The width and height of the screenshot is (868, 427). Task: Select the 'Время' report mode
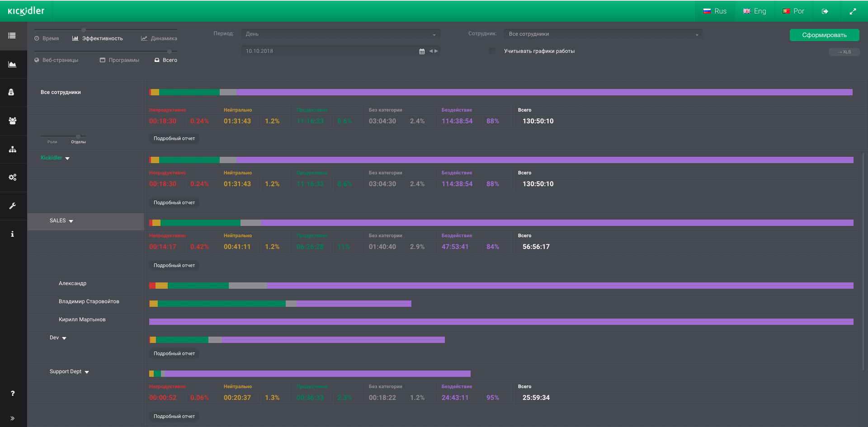coord(47,38)
